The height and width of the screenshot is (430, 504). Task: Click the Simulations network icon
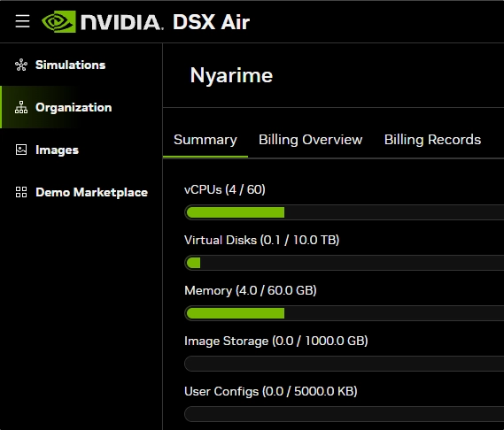(x=21, y=65)
